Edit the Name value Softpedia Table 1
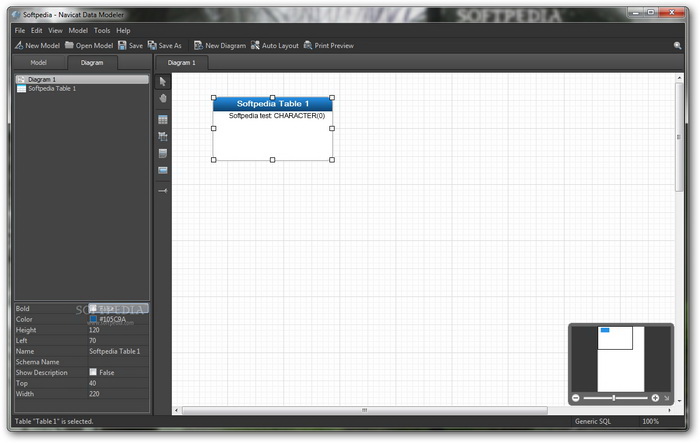 118,351
